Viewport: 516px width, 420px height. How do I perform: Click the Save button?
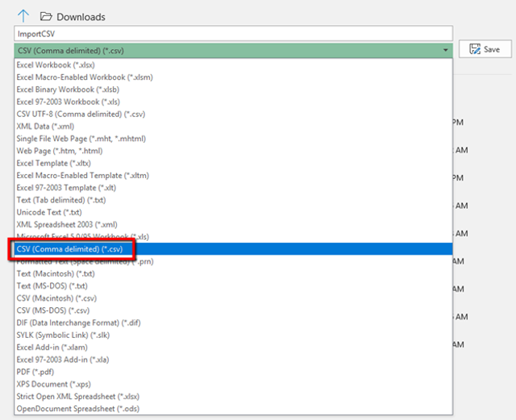485,49
